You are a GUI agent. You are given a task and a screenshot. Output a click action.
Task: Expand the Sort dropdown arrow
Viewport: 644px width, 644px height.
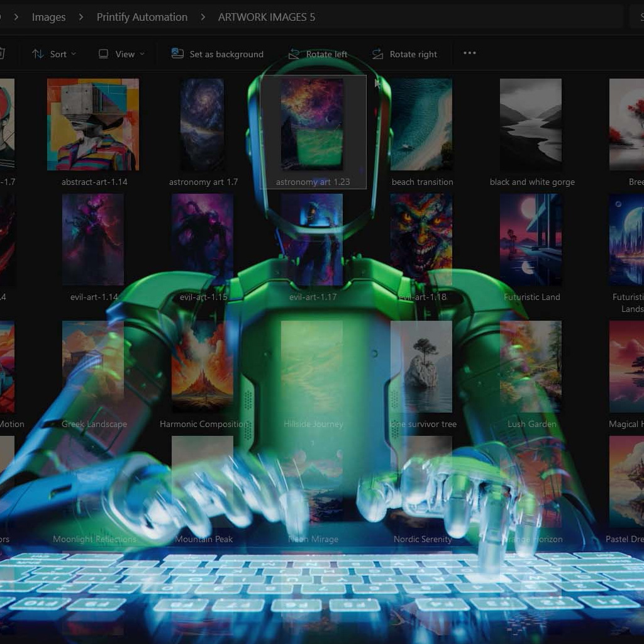pos(74,54)
